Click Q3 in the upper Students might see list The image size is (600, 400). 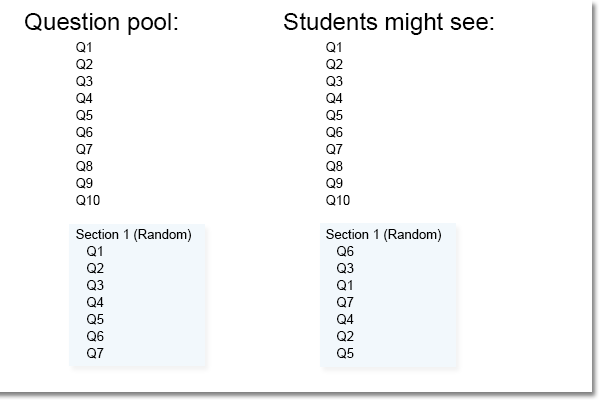334,81
